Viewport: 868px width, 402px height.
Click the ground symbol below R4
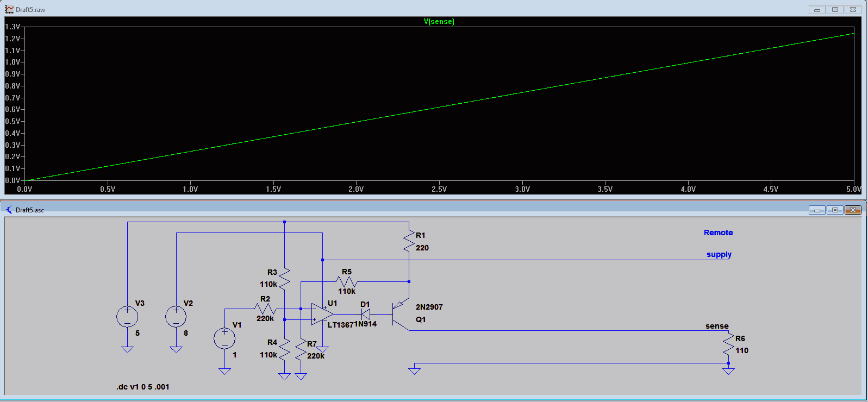(x=284, y=377)
